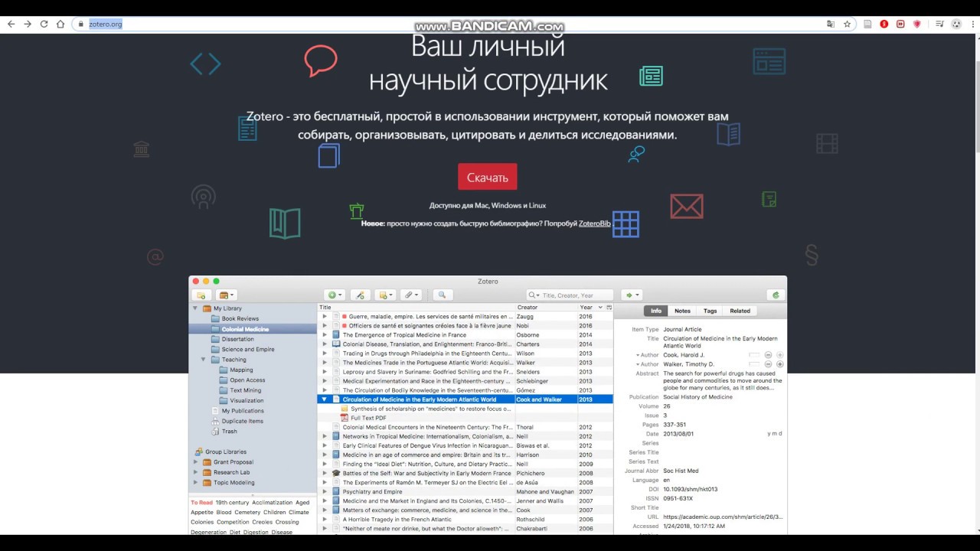
Task: Click the minus button for author Cook, Harold J.
Action: click(x=768, y=355)
